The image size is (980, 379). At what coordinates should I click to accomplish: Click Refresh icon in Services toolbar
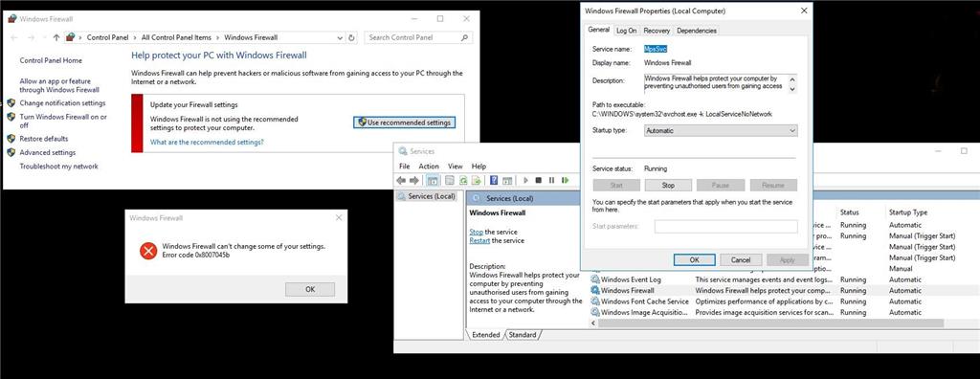click(463, 180)
